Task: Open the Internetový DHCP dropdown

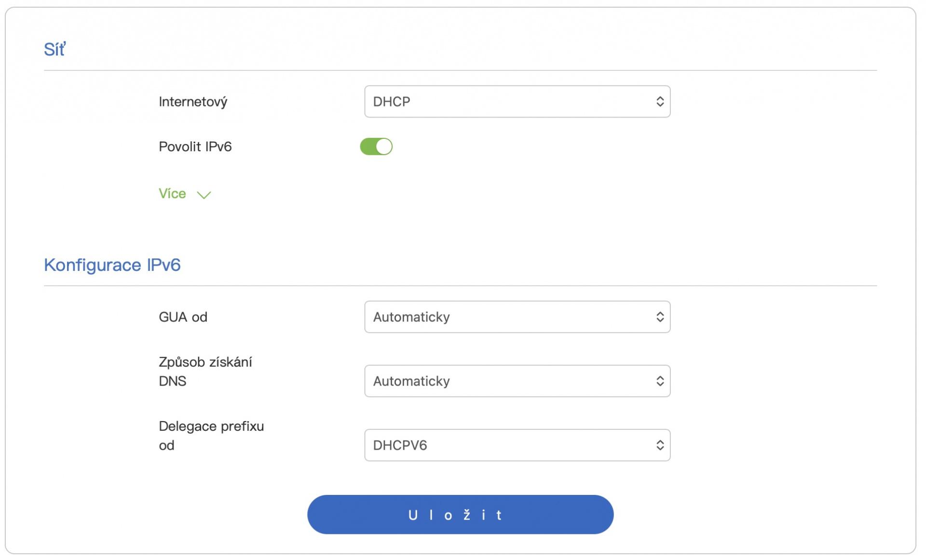Action: pos(506,102)
